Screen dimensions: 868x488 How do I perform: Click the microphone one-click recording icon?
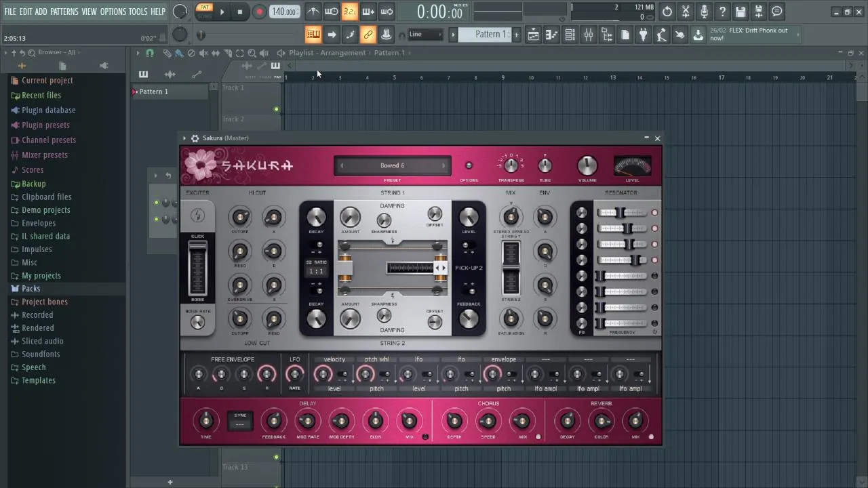click(704, 12)
